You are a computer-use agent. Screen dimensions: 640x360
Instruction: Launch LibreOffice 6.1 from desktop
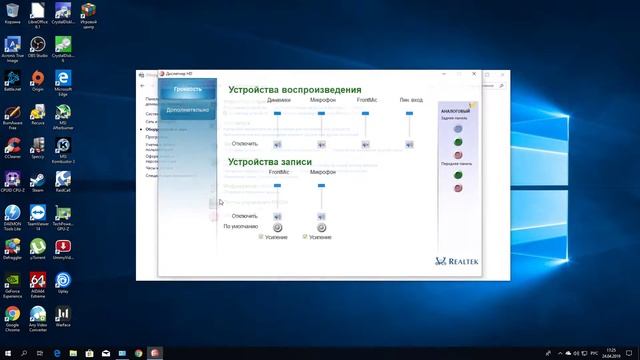coord(38,16)
